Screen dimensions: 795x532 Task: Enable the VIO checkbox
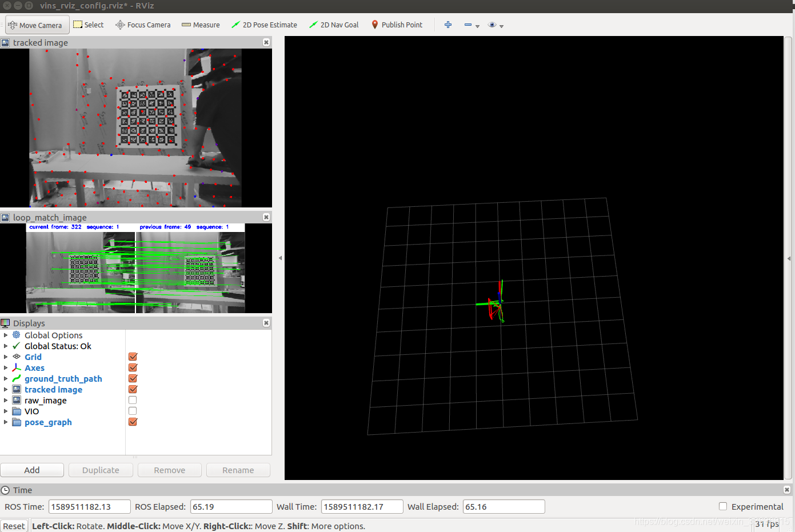click(133, 411)
